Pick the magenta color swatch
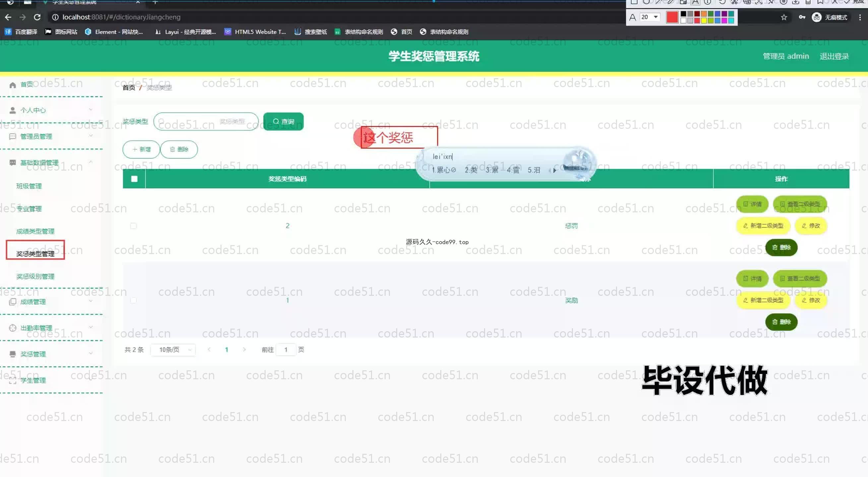868x477 pixels. [x=724, y=21]
